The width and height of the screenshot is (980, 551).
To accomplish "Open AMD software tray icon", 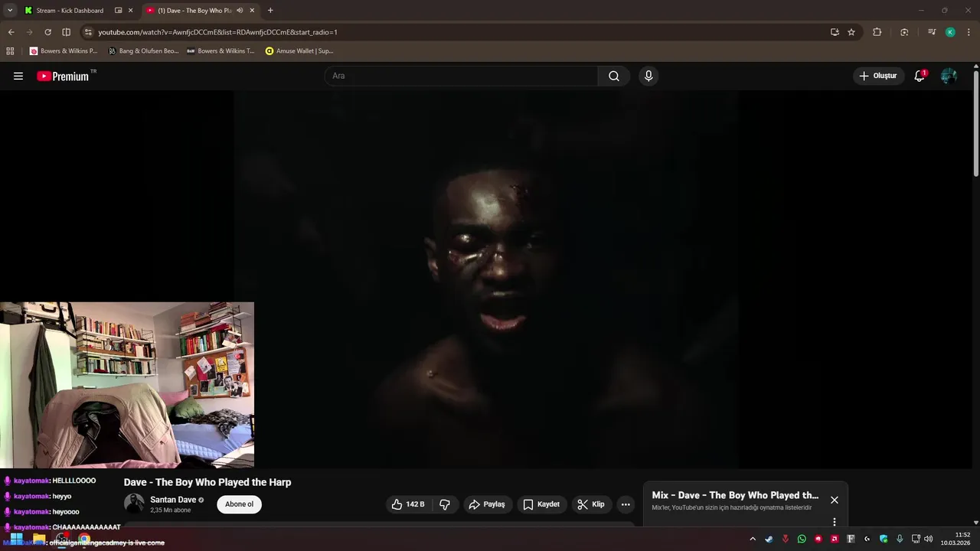I will 835,539.
